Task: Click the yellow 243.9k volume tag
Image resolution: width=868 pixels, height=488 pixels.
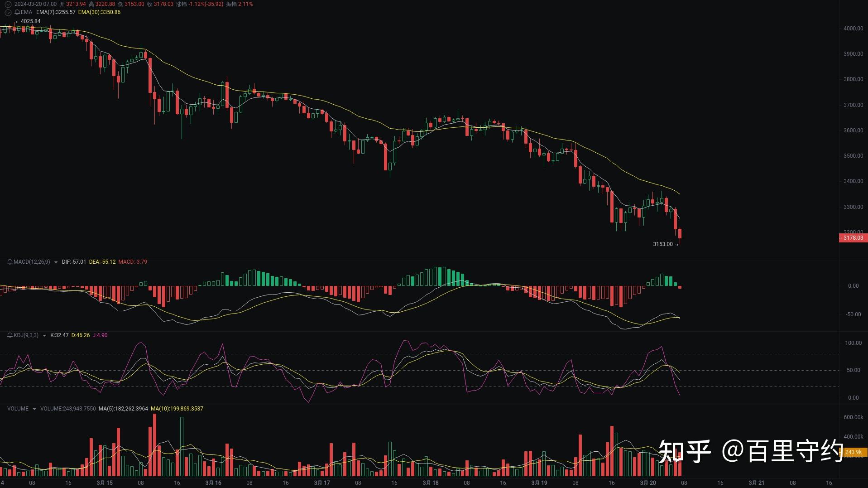Action: [x=853, y=452]
